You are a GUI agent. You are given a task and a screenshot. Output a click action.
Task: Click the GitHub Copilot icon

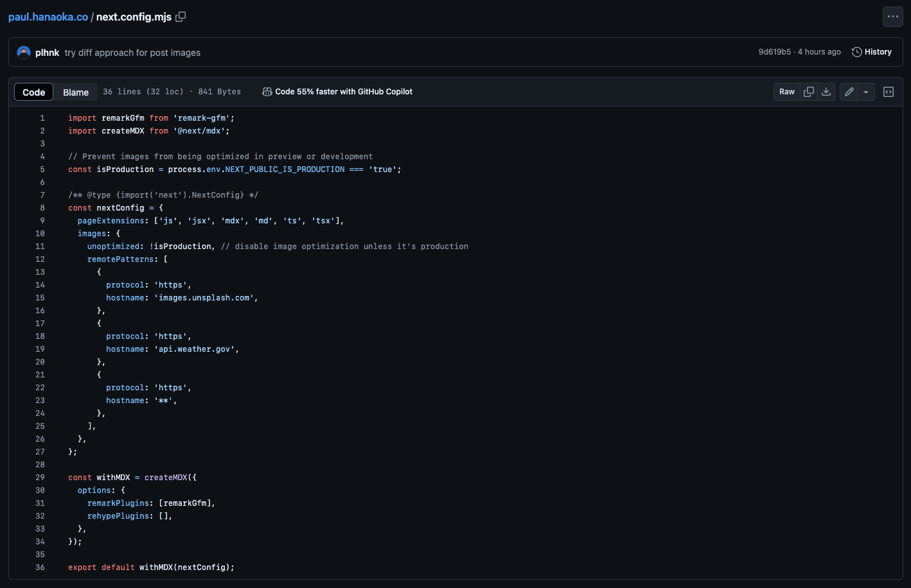point(267,92)
